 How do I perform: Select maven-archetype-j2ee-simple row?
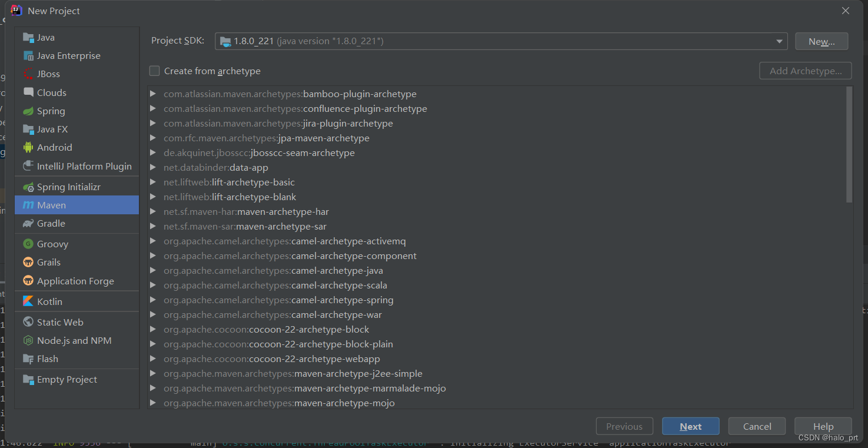[497, 374]
